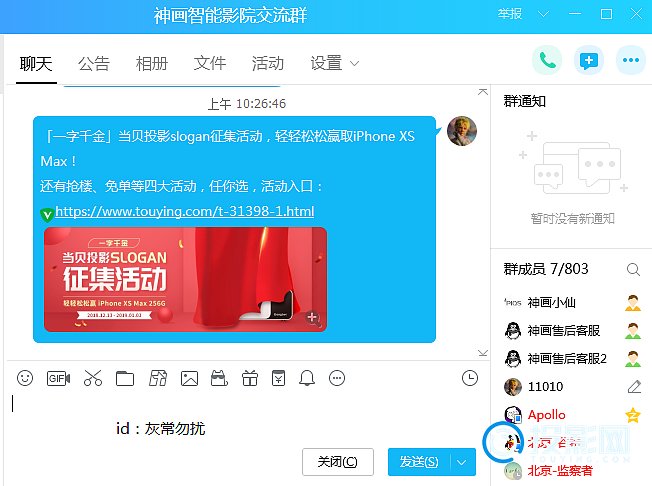Viewport: 652px width, 486px height.
Task: Open the emoji smiley picker
Action: tap(25, 378)
